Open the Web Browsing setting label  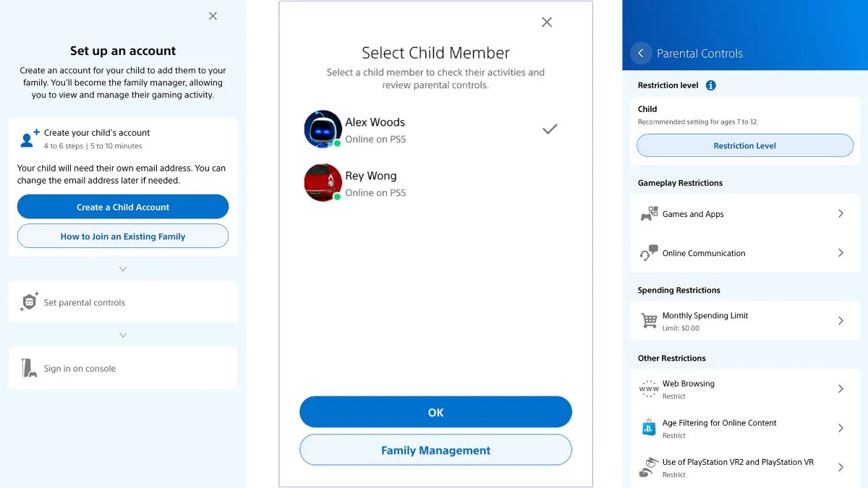coord(688,384)
